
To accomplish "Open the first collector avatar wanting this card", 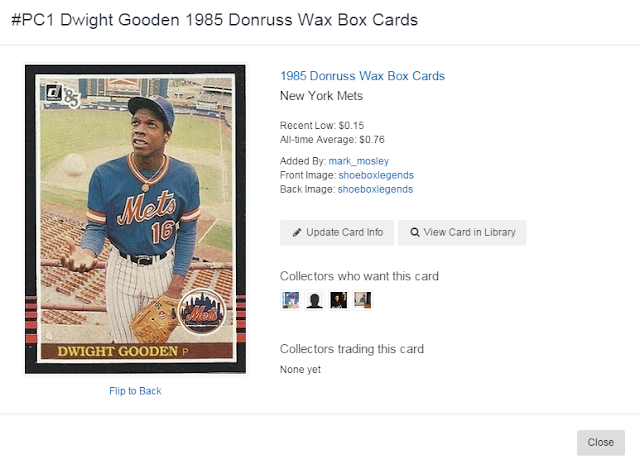I will coord(291,300).
